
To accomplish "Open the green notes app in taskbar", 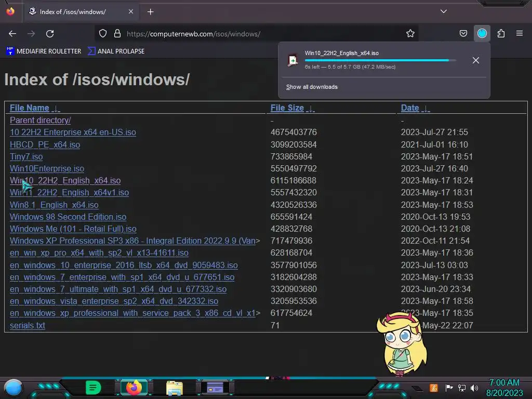I will [x=93, y=388].
